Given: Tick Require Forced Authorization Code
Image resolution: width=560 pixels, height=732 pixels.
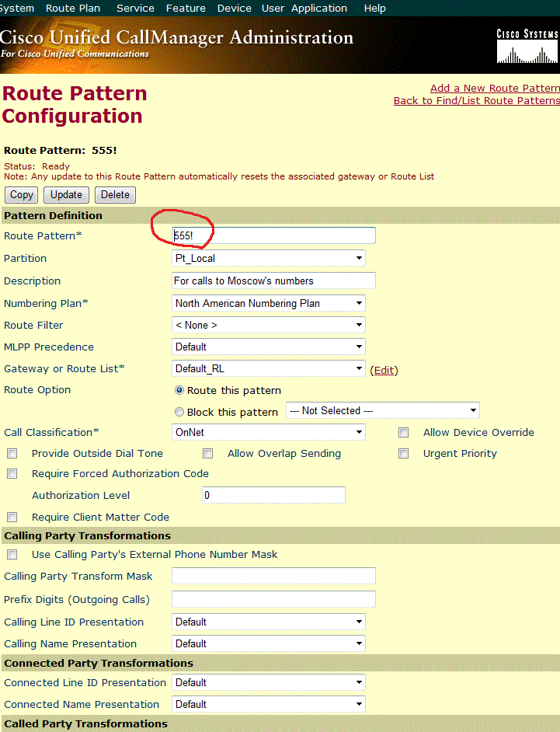Looking at the screenshot, I should point(12,474).
